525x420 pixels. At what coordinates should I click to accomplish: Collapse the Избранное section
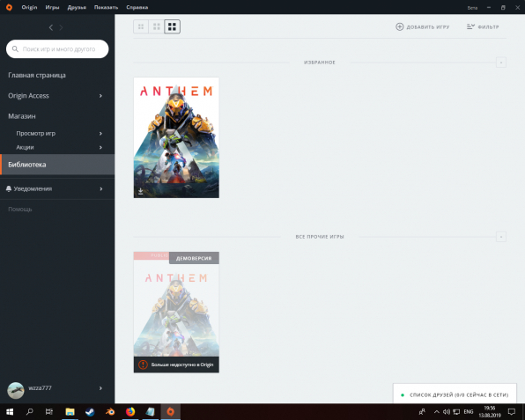coord(501,63)
